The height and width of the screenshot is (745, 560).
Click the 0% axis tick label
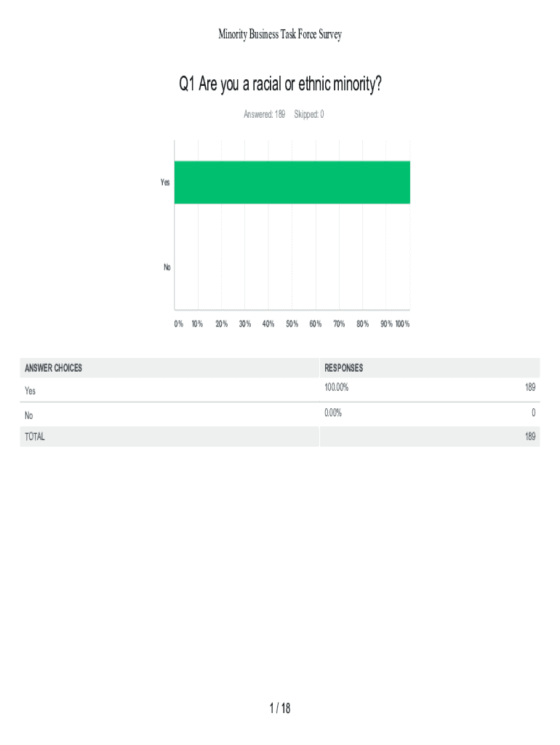(178, 324)
